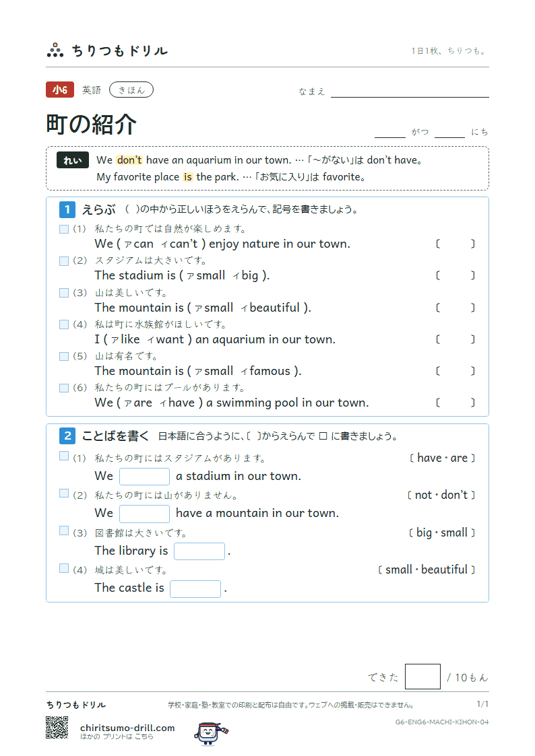Click the red 小6 grade badge

click(x=60, y=90)
